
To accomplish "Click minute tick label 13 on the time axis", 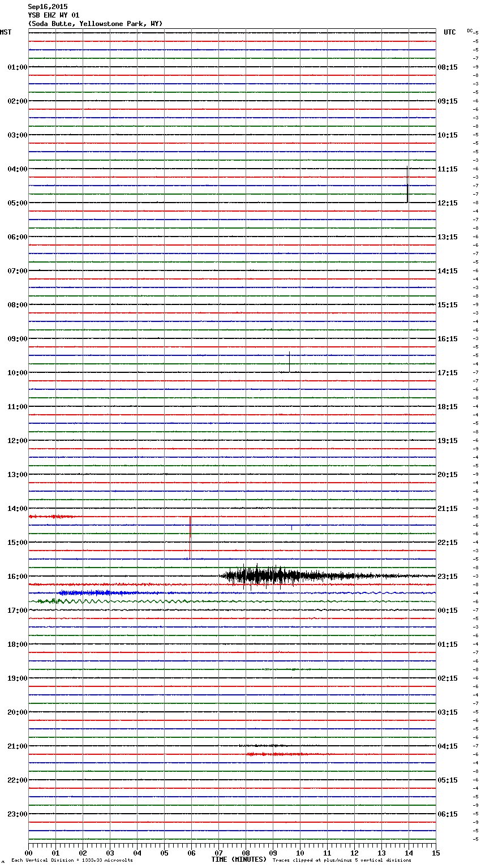I will coord(381,853).
